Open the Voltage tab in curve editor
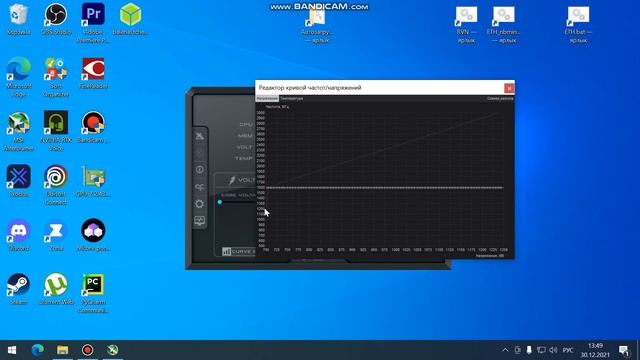This screenshot has height=360, width=640. (267, 98)
